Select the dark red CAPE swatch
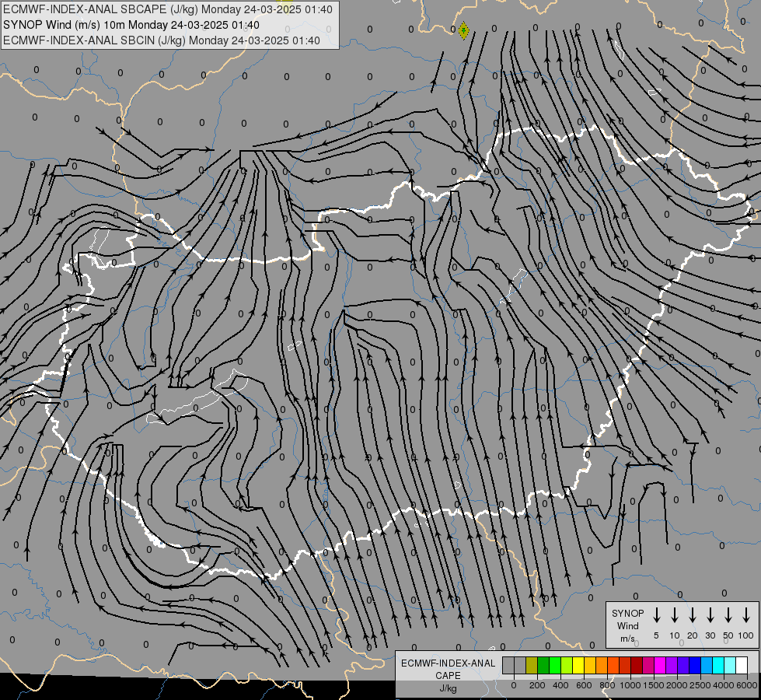This screenshot has height=700, width=761. click(637, 665)
